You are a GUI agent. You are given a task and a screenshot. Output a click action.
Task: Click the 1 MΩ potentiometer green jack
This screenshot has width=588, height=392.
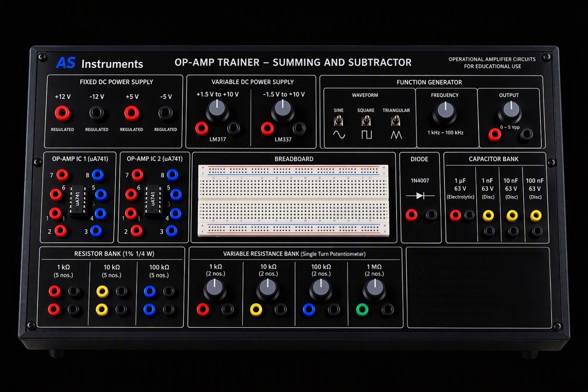(362, 309)
